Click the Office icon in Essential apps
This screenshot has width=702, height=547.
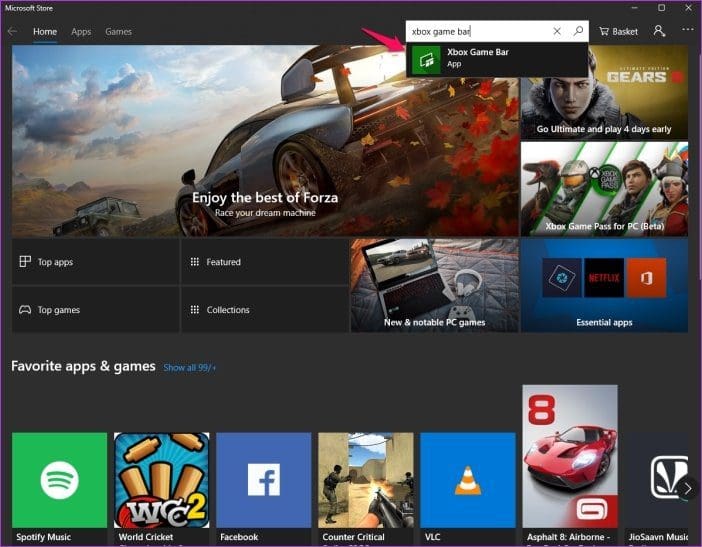point(646,278)
